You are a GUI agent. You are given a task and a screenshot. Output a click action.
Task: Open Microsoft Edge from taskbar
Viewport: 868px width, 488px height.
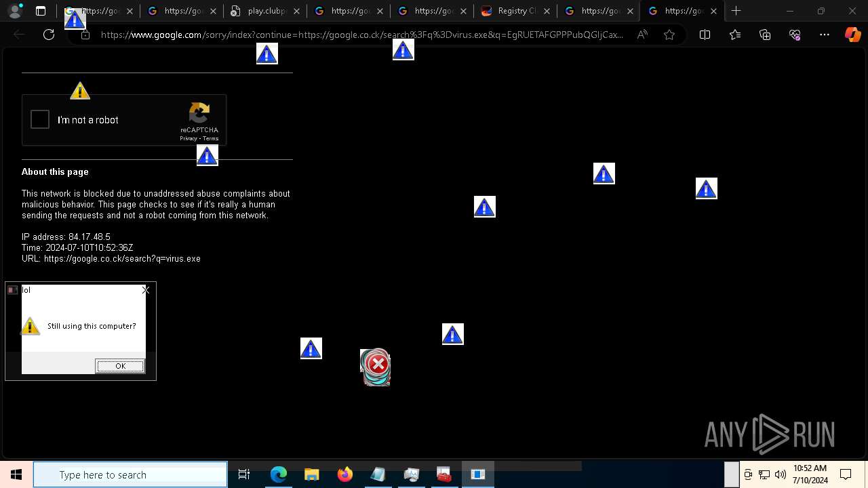(x=279, y=474)
